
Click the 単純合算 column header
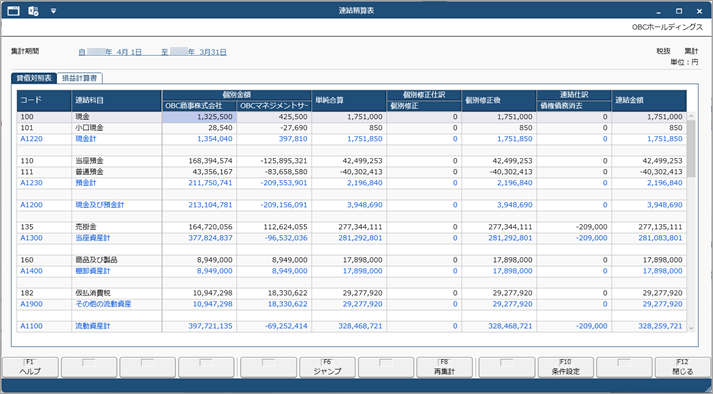349,101
